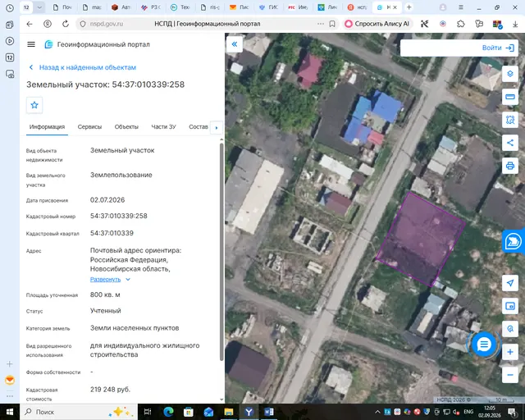
Task: Open browser downloads arrow
Action: tap(515, 24)
